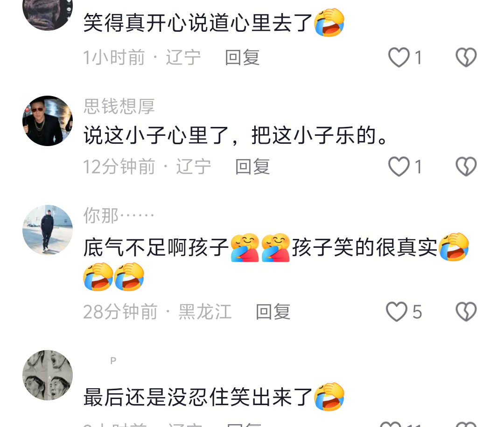
Task: Reply to the 28分钟前 黑龙江 comment
Action: click(x=273, y=312)
